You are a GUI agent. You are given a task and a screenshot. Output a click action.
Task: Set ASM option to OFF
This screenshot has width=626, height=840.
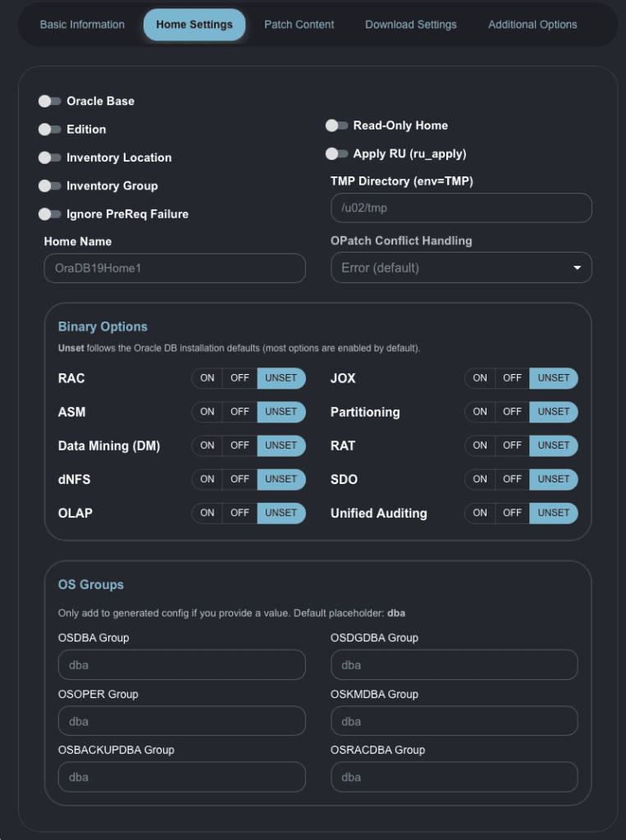(x=240, y=412)
